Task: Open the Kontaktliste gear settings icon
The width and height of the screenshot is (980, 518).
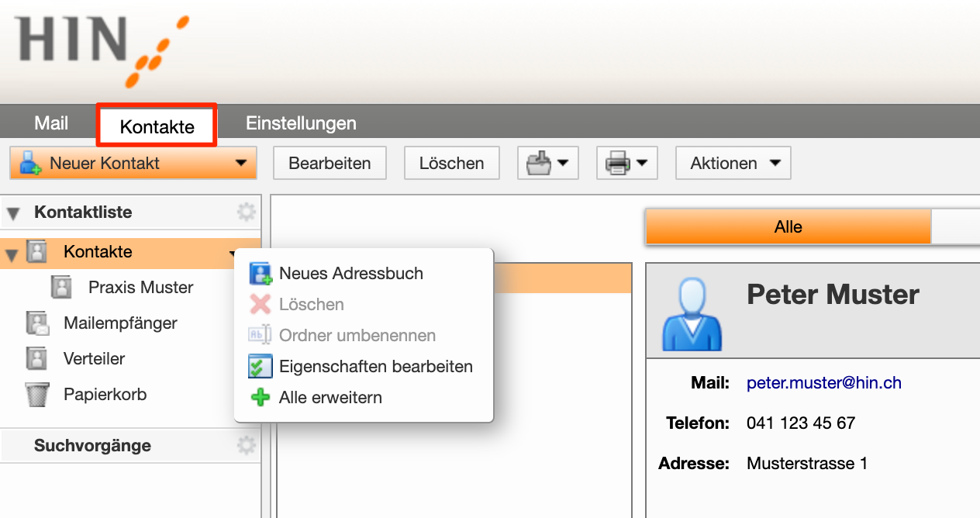Action: pyautogui.click(x=246, y=212)
